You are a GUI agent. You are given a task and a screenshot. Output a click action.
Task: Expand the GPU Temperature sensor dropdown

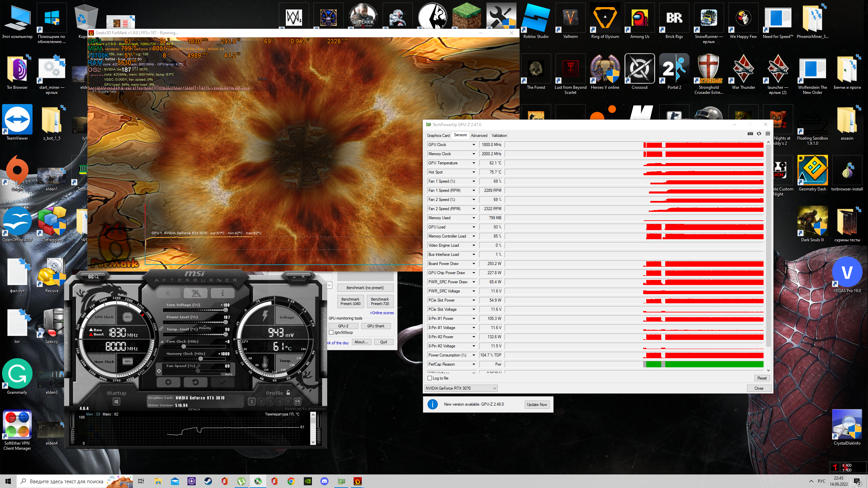(x=474, y=163)
